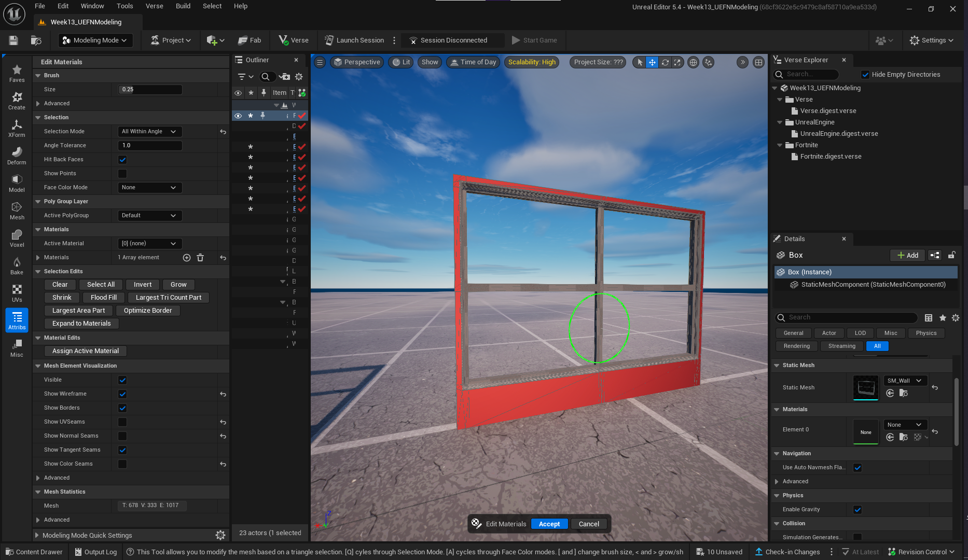Open the Bake tools category
Image resolution: width=968 pixels, height=560 pixels.
click(x=17, y=265)
